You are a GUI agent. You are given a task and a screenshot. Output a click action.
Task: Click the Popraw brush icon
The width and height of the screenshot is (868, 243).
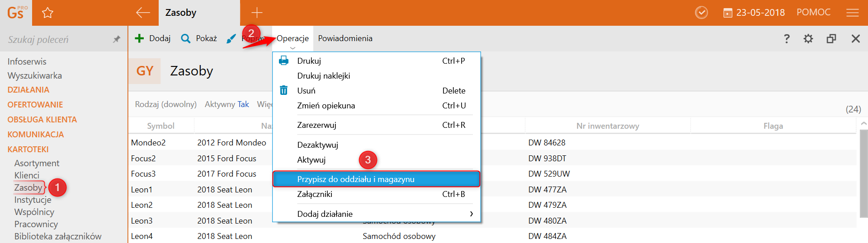(231, 38)
